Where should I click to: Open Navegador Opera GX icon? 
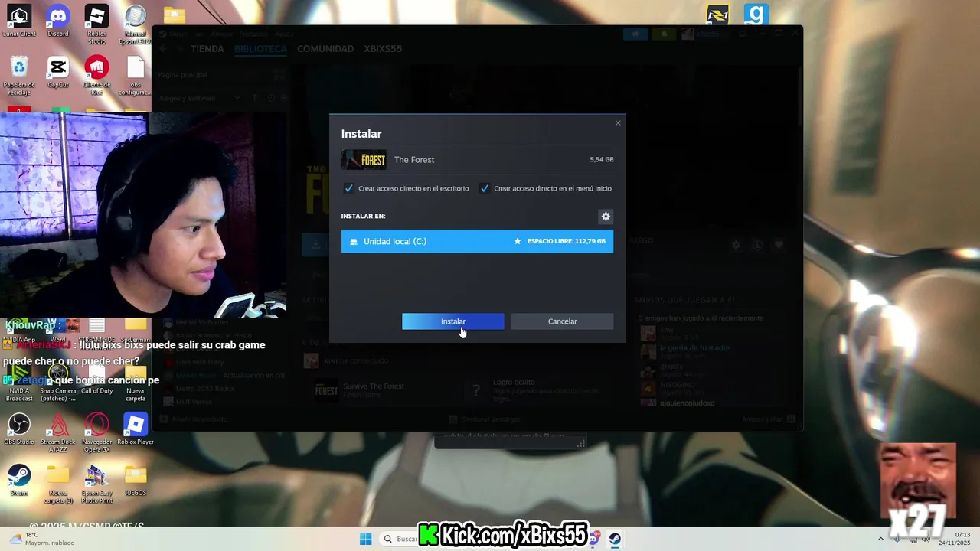pyautogui.click(x=96, y=432)
